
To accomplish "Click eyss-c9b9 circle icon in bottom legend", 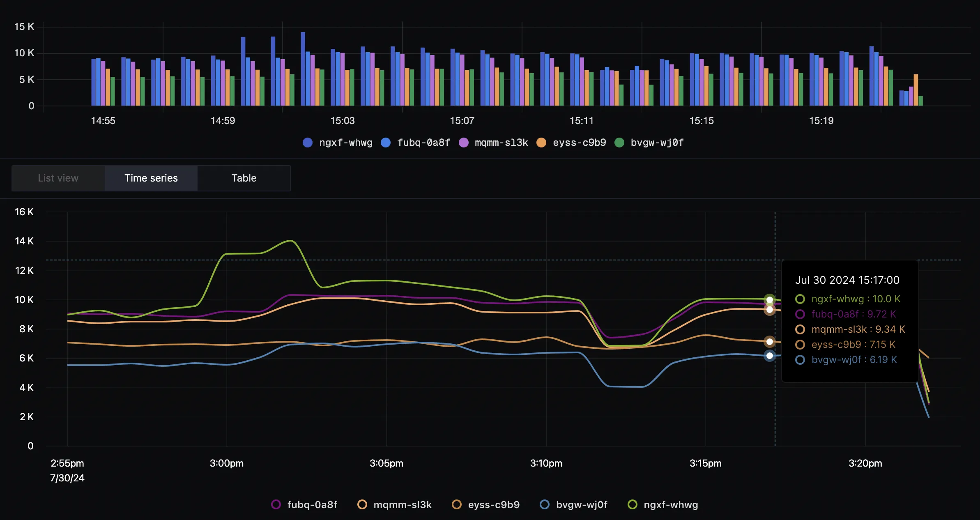I will [x=457, y=504].
